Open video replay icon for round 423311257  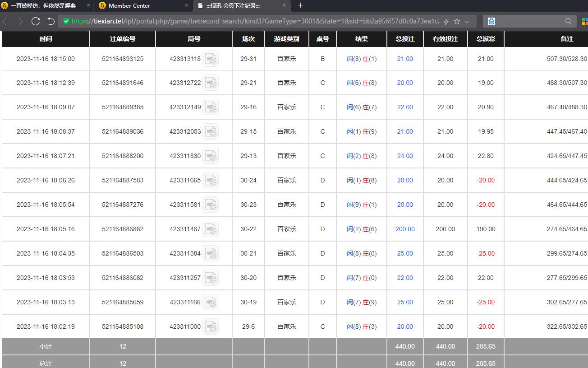click(x=211, y=278)
